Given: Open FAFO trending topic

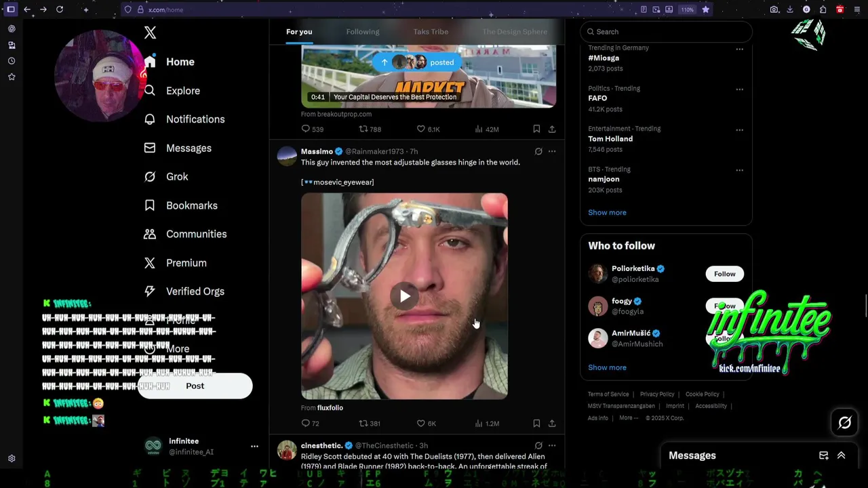Looking at the screenshot, I should (597, 98).
